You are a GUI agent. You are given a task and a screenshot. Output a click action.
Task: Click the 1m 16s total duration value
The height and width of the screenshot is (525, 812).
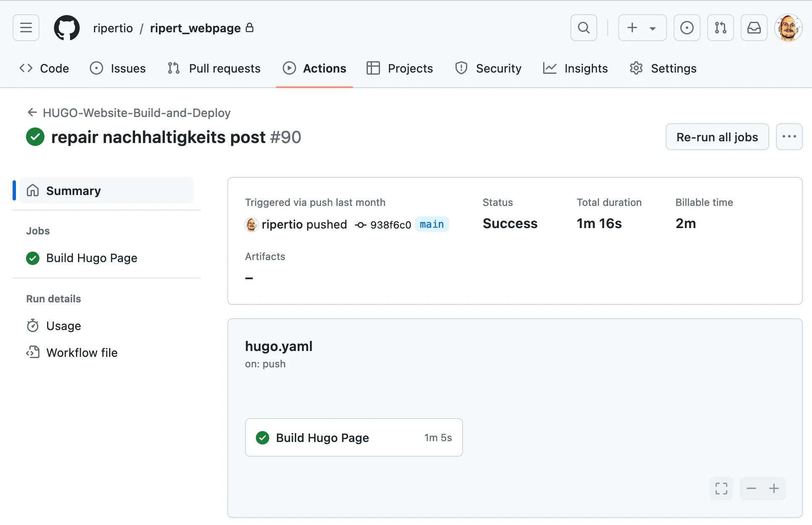[599, 223]
